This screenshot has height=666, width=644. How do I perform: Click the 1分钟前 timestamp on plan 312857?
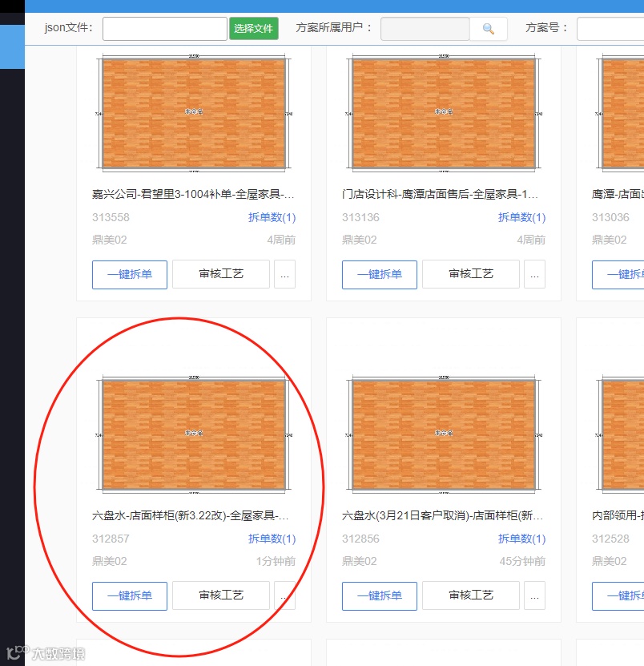click(276, 561)
